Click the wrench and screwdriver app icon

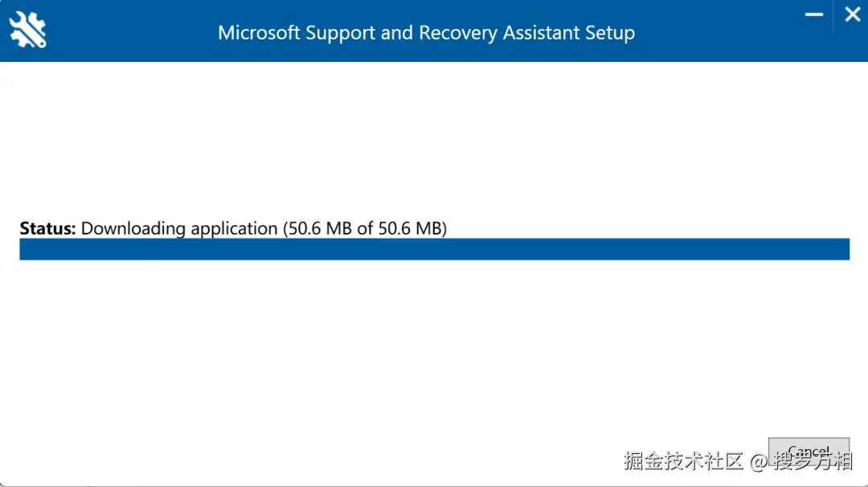[x=28, y=31]
